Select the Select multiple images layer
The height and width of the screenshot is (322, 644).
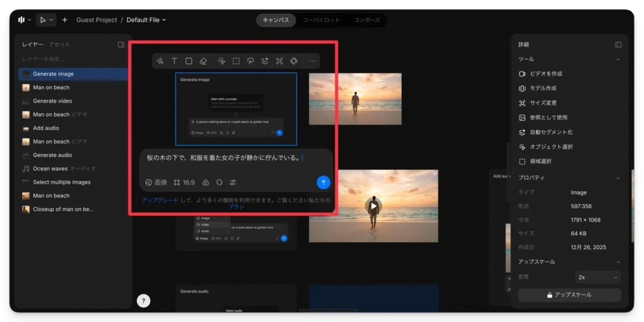(73, 182)
